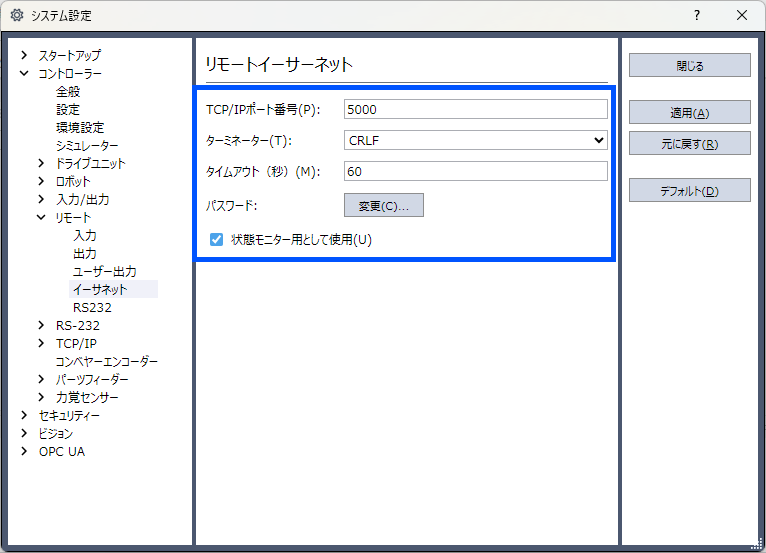Select the ドライブユニット label

[90, 163]
